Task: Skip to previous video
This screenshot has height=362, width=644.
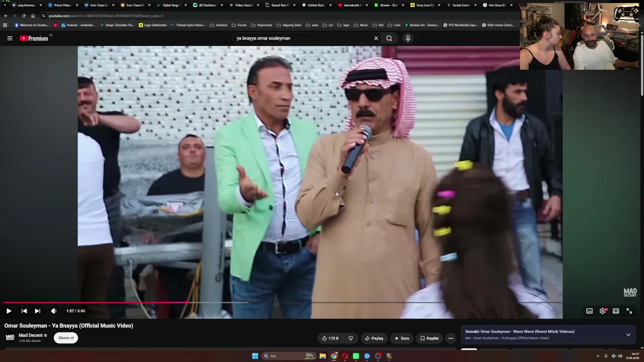Action: pos(24,311)
